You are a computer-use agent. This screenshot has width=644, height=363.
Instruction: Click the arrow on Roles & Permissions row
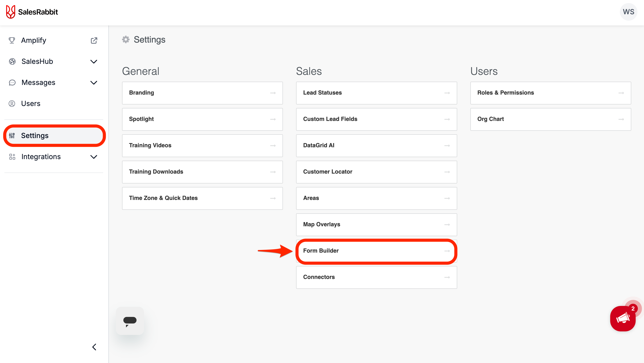(621, 93)
